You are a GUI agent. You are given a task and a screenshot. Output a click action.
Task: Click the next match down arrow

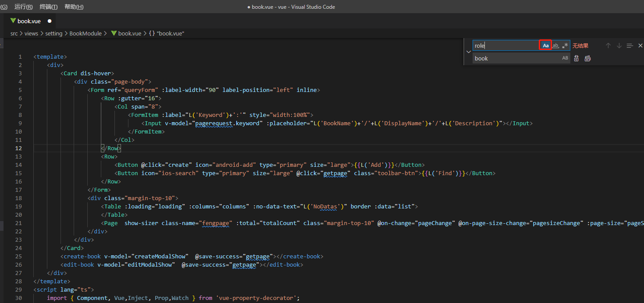(x=619, y=46)
